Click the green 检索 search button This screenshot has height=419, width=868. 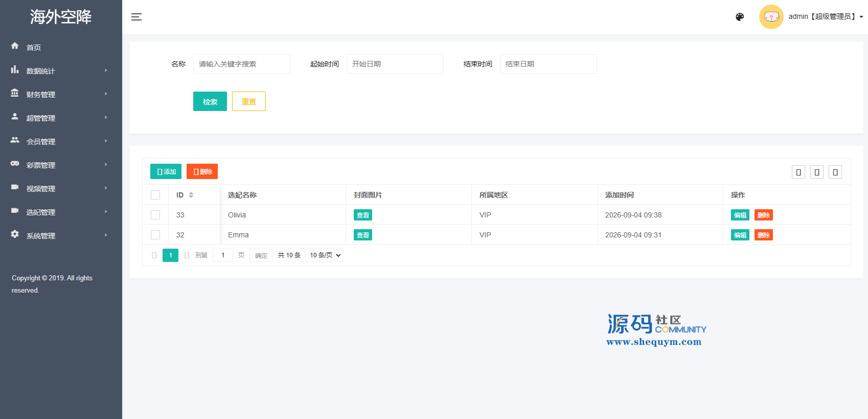[x=210, y=101]
